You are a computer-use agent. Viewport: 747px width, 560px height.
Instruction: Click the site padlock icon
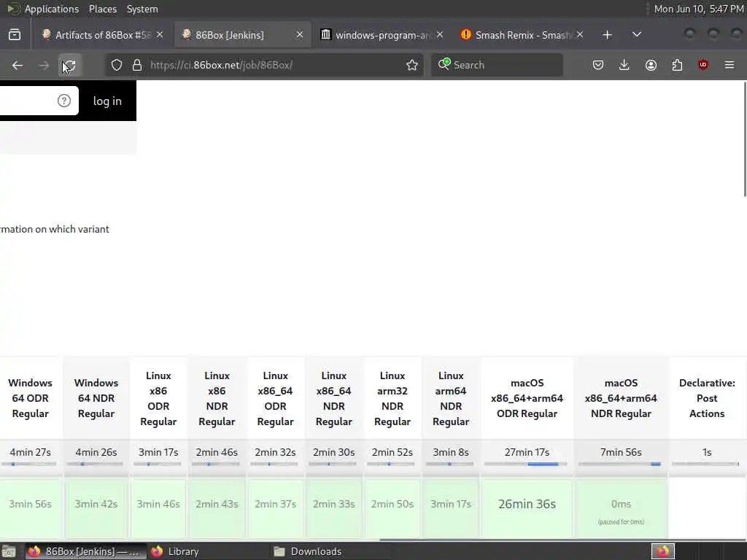click(x=137, y=65)
